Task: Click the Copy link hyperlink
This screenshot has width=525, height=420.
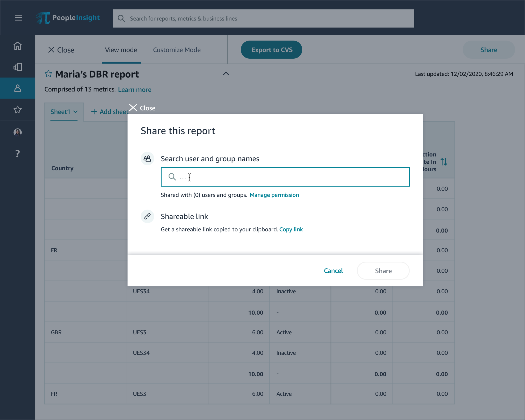Action: (x=291, y=229)
